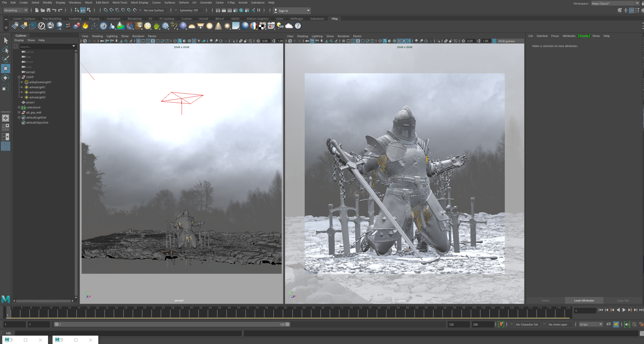Click the Outliner horizontal scrollbar
Image resolution: width=644 pixels, height=344 pixels.
pyautogui.click(x=43, y=301)
